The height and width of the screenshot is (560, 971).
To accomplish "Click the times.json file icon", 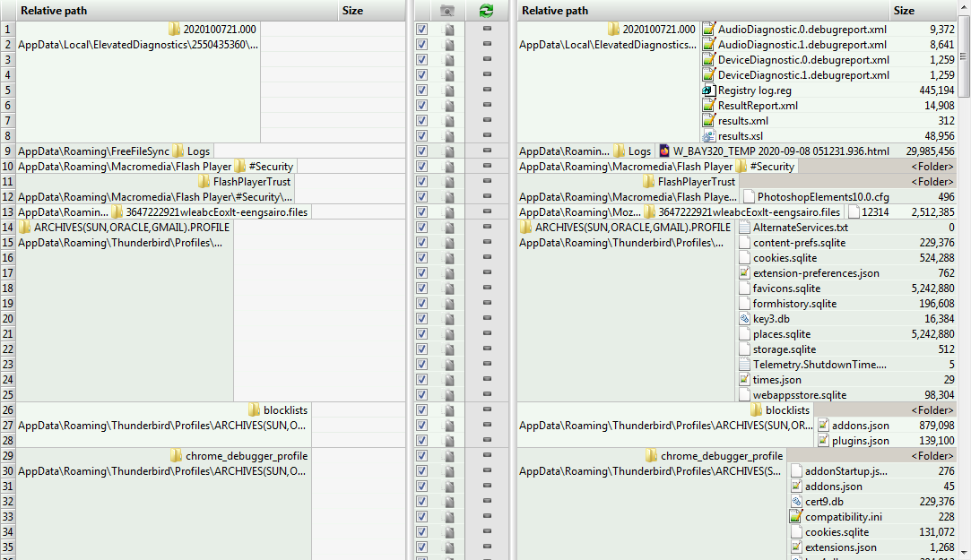I will tap(745, 380).
